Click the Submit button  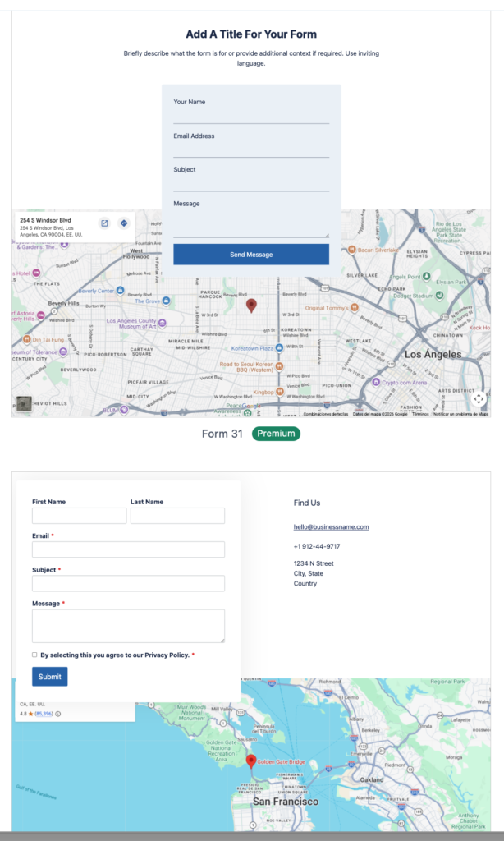[50, 677]
